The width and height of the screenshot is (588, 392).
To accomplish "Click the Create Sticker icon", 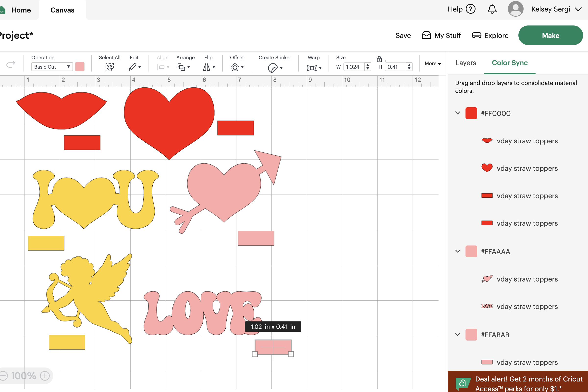I will [x=272, y=68].
